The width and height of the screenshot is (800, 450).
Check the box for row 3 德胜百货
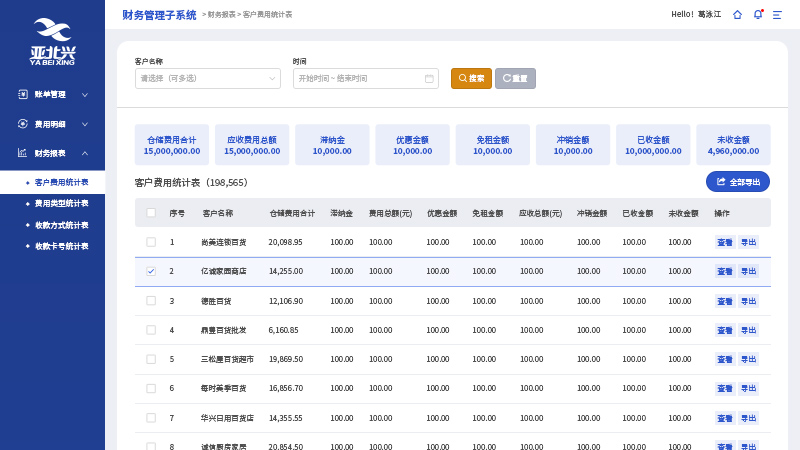click(x=151, y=301)
